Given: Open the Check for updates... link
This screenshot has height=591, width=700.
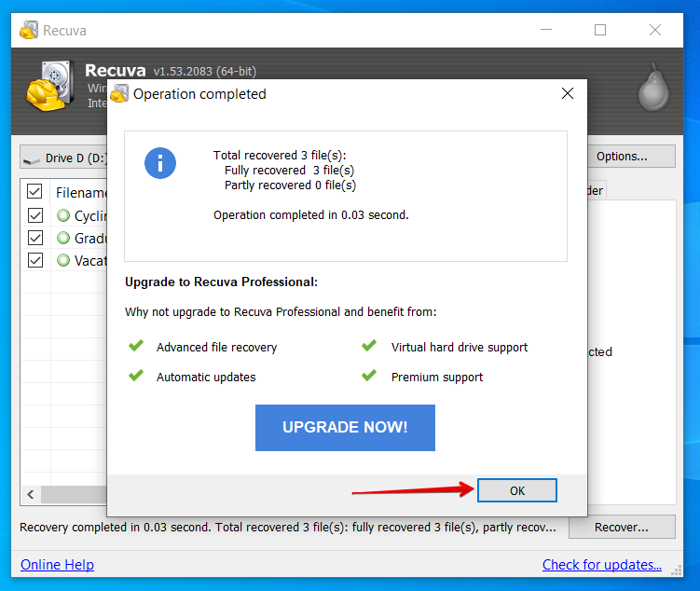Looking at the screenshot, I should tap(602, 565).
